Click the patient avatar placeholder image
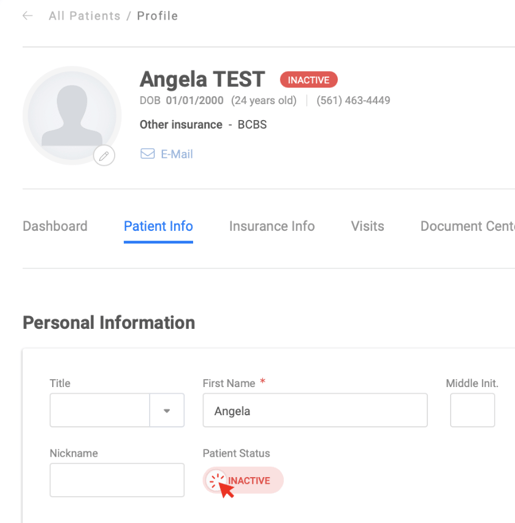 point(72,115)
